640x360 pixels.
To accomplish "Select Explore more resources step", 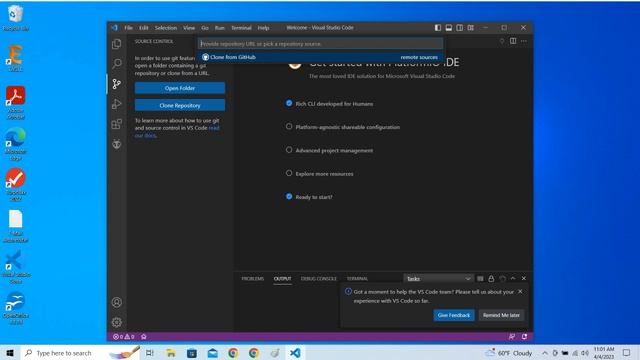I will 320,173.
